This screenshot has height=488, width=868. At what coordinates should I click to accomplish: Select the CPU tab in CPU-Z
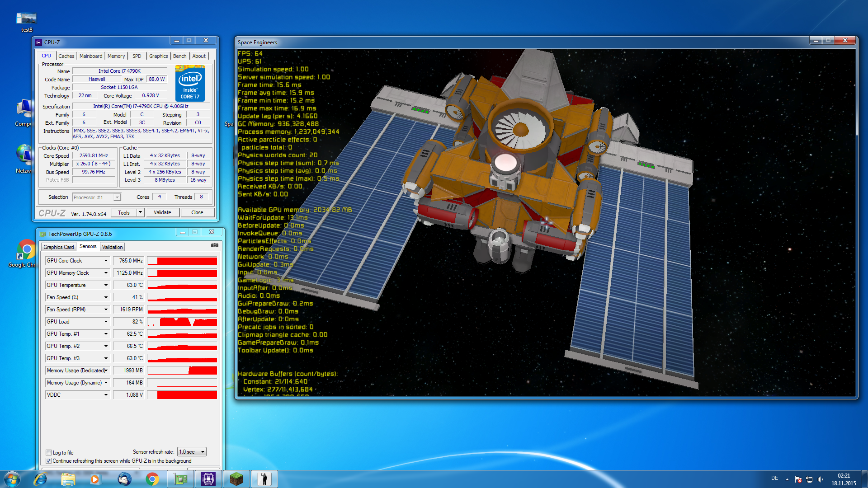pos(46,56)
